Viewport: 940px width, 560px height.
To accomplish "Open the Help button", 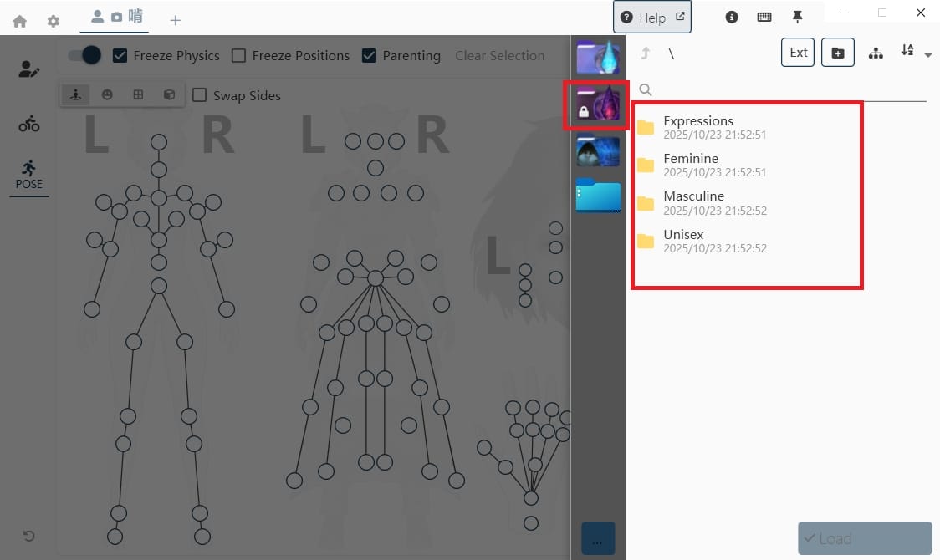I will coord(651,18).
